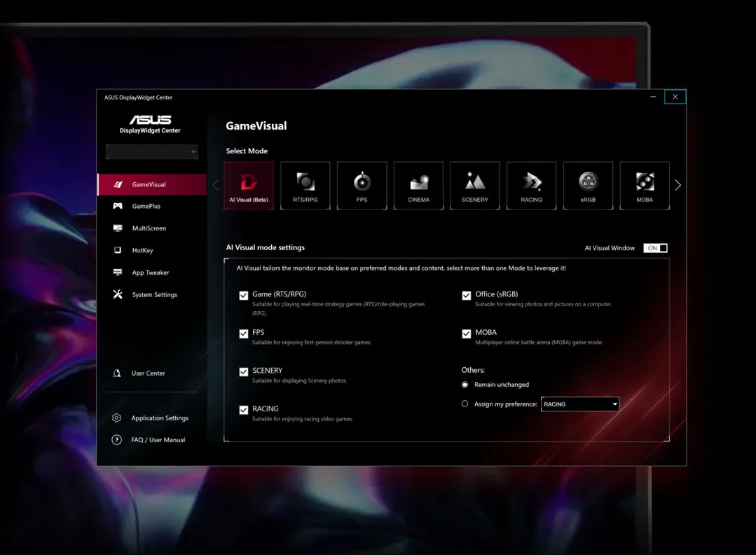This screenshot has width=756, height=555.
Task: Minimize the DisplayWidget Center window
Action: 653,97
